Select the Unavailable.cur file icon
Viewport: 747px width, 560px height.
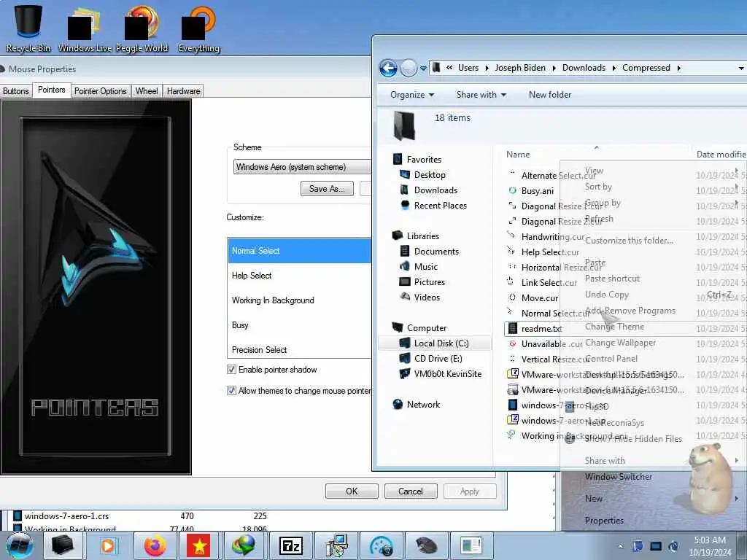(512, 344)
